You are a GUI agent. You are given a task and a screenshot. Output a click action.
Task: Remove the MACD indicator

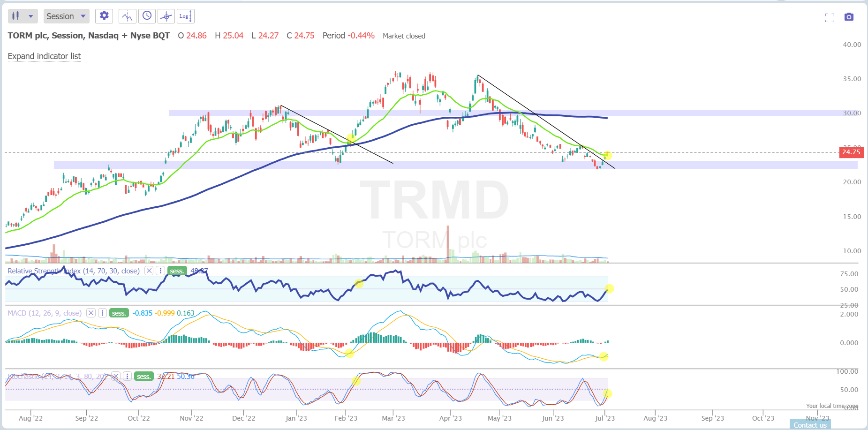tap(91, 313)
